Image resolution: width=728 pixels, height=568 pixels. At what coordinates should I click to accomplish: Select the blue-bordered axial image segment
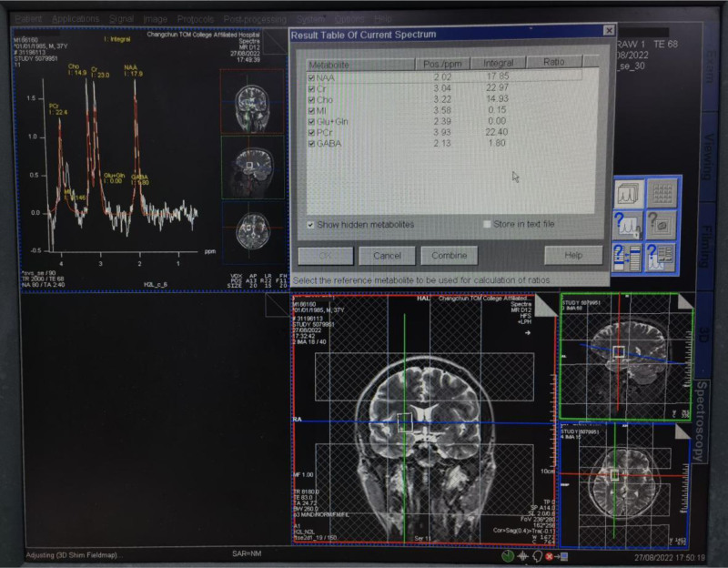pyautogui.click(x=624, y=485)
